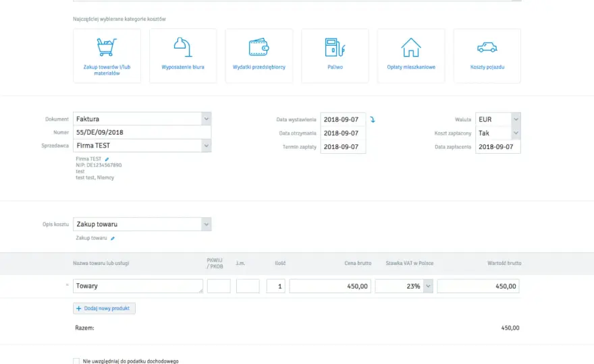Open the Koszt zapłacony Tak dropdown
The width and height of the screenshot is (594, 364).
pyautogui.click(x=516, y=133)
